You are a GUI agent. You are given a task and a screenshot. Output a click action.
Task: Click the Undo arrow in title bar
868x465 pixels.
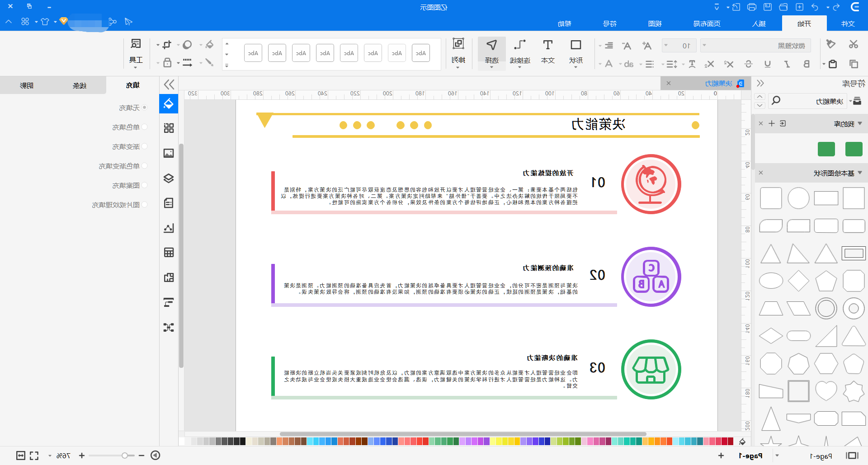[x=836, y=7]
